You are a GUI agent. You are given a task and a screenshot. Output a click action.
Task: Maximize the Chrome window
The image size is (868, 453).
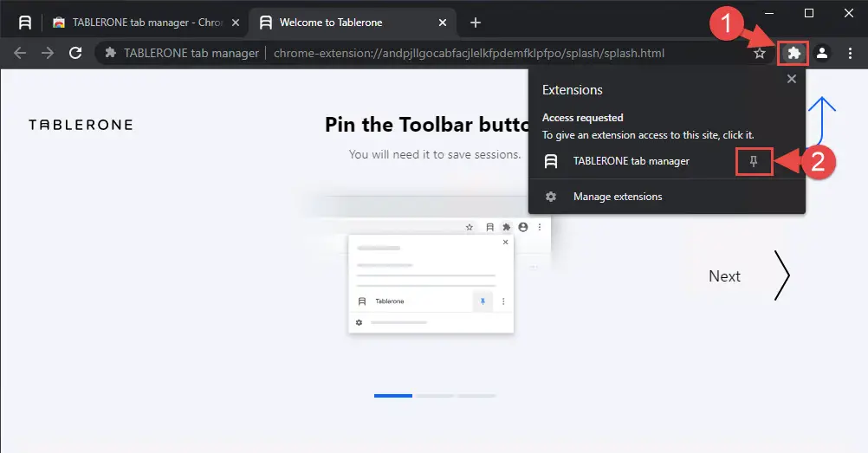click(x=809, y=13)
